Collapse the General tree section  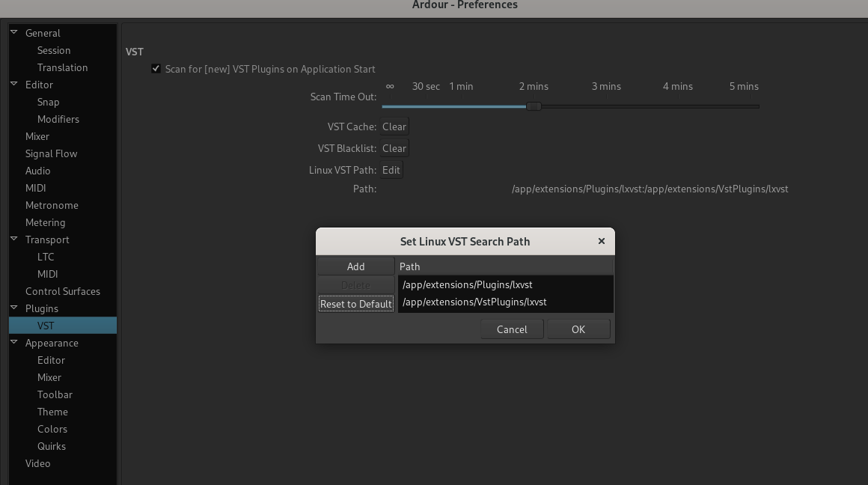click(13, 33)
